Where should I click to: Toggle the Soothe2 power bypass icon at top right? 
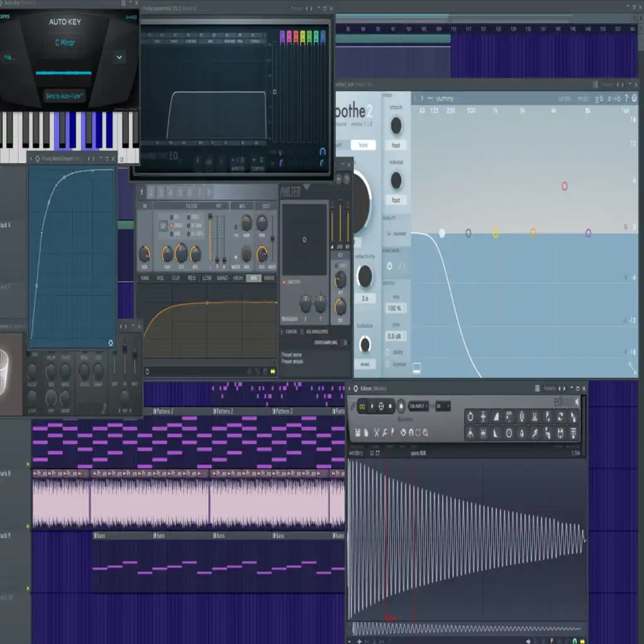click(x=634, y=98)
